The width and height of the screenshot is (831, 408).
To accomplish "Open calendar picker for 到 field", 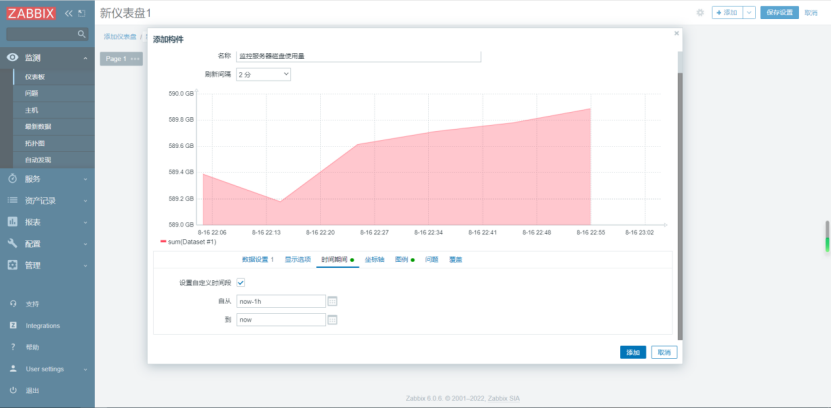I will coord(332,320).
